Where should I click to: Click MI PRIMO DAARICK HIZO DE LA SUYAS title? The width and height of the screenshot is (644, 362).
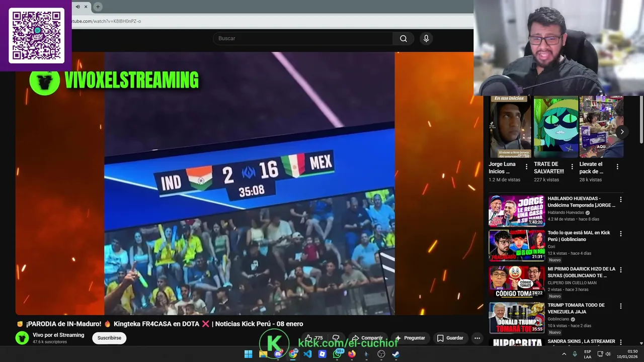pos(582,272)
